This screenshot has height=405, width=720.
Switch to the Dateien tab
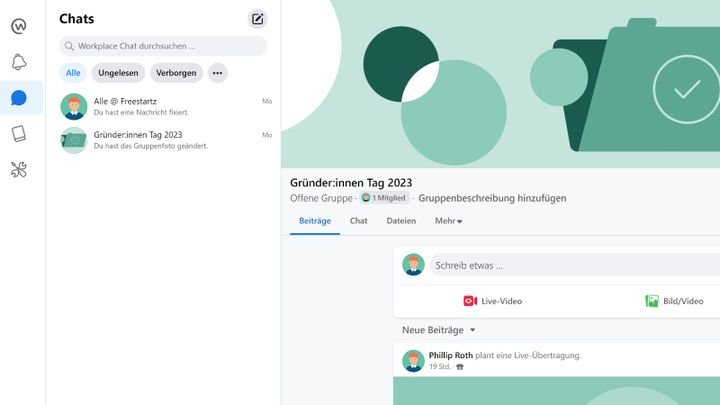point(401,221)
